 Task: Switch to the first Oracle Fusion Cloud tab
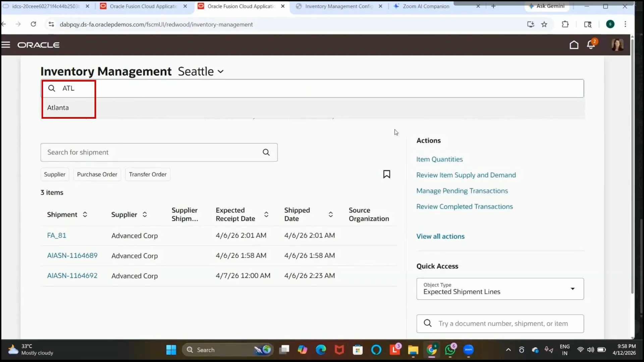tap(143, 6)
